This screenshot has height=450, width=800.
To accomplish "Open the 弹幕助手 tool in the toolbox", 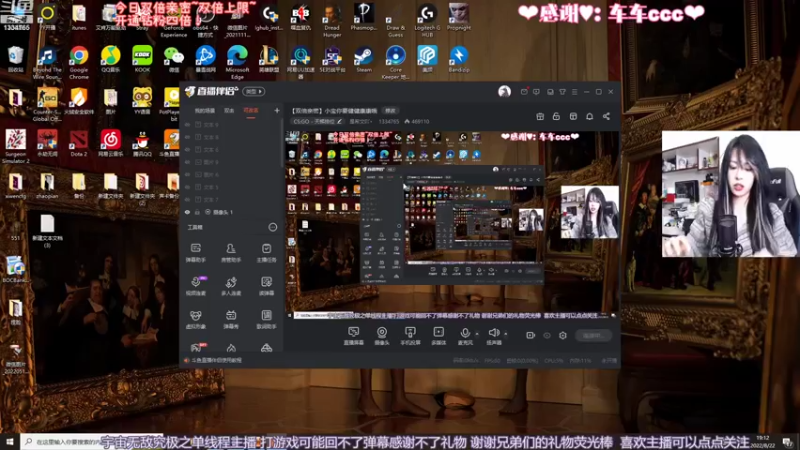I will 195,252.
